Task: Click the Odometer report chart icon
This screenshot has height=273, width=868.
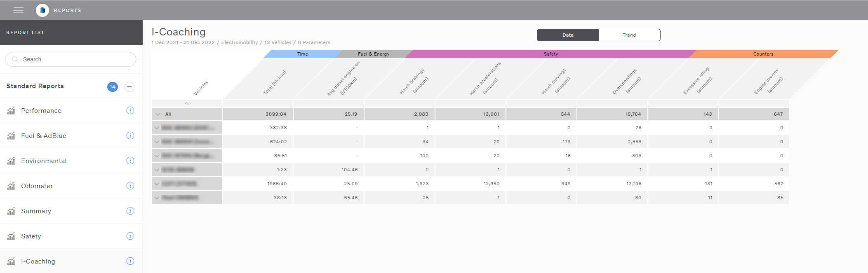Action: coord(12,186)
